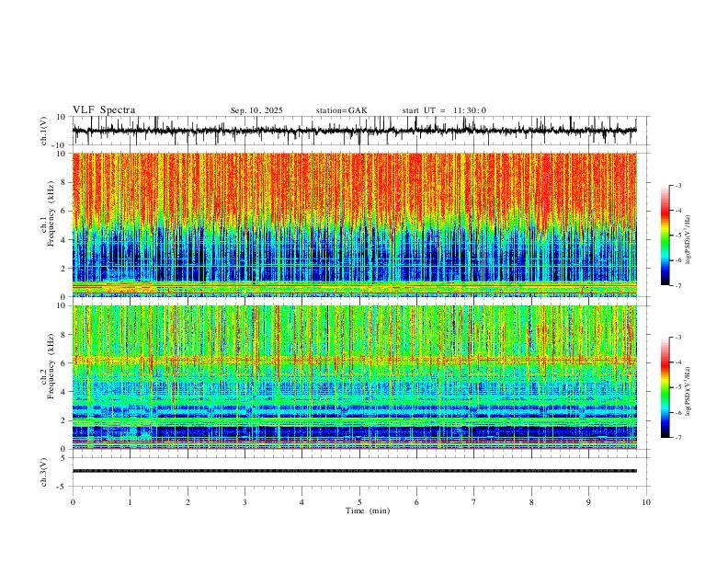This screenshot has height=563, width=728.
Task: Click the ch.1 voltage waveform trace
Action: tap(354, 131)
